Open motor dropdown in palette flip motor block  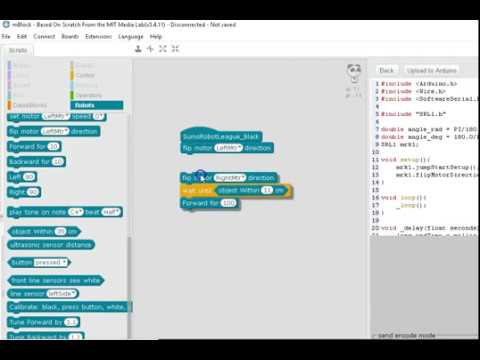click(x=55, y=131)
